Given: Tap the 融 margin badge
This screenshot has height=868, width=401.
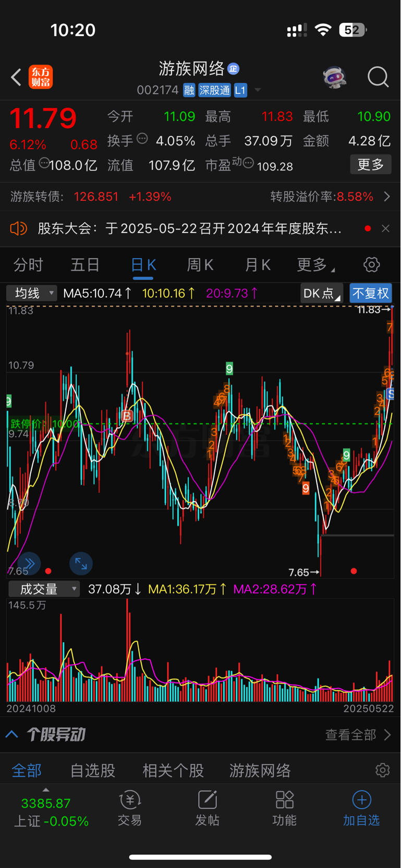Looking at the screenshot, I should (x=189, y=90).
